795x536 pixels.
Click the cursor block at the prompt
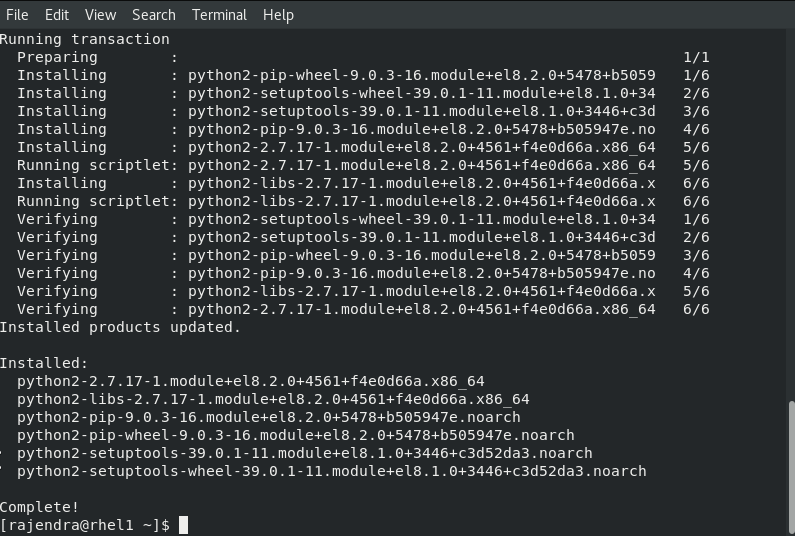183,525
